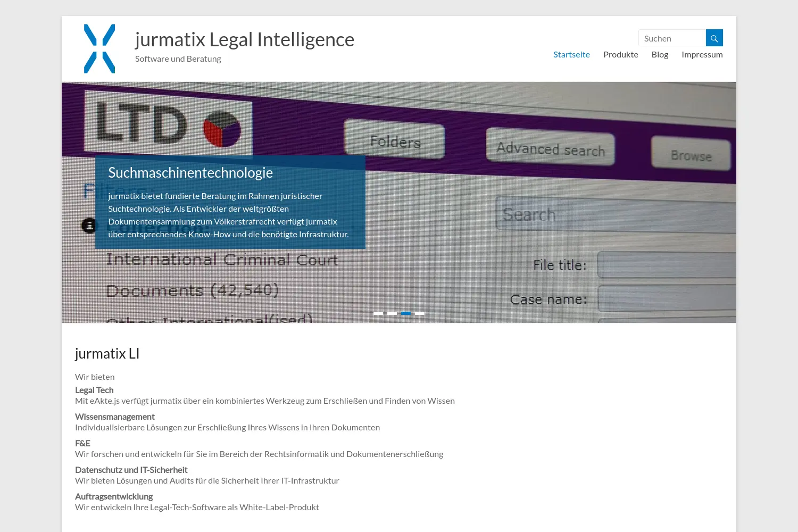The width and height of the screenshot is (798, 532).
Task: Click the 'Software und Beratung' tagline
Action: (x=178, y=59)
